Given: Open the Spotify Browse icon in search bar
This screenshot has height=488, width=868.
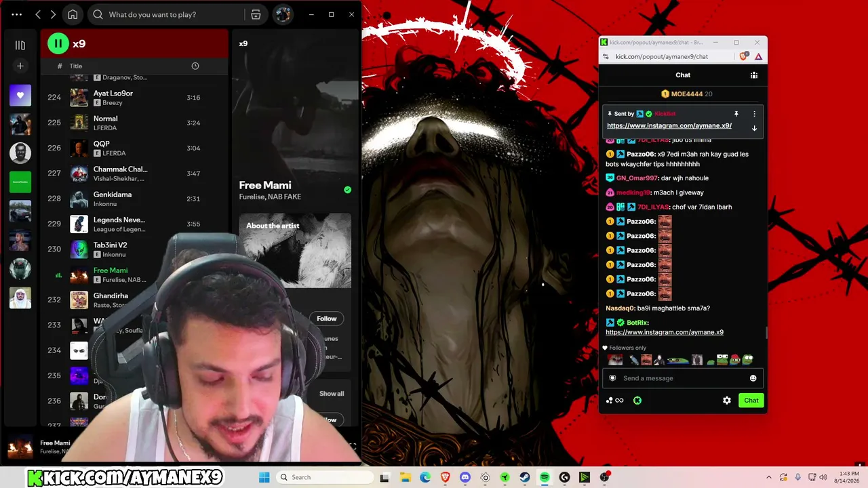Looking at the screenshot, I should coord(256,14).
